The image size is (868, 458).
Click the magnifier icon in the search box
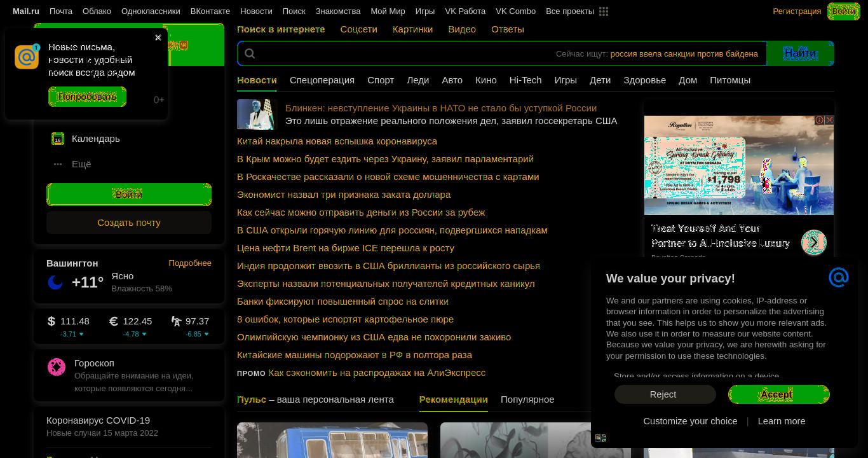[250, 54]
